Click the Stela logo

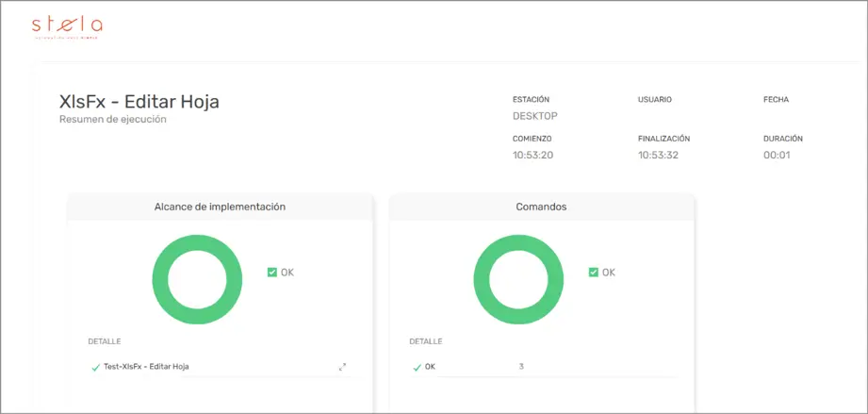67,27
